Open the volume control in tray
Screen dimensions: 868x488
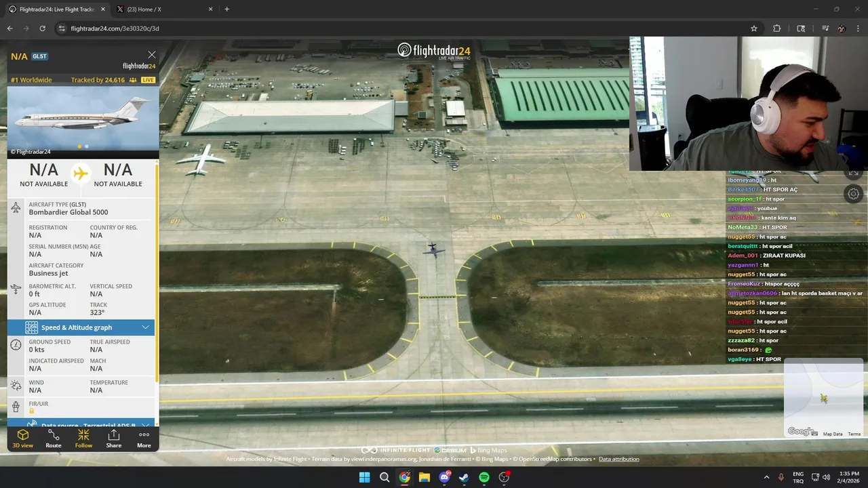826,477
